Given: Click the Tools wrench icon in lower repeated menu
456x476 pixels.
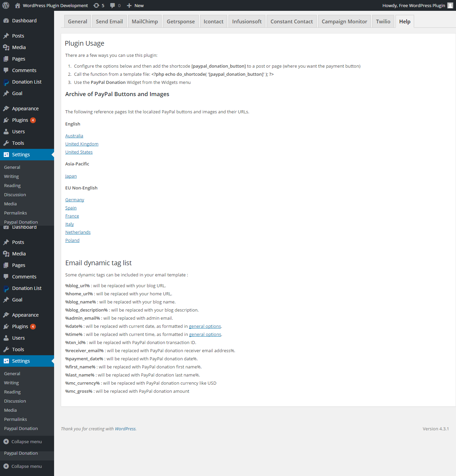Looking at the screenshot, I should [6, 349].
